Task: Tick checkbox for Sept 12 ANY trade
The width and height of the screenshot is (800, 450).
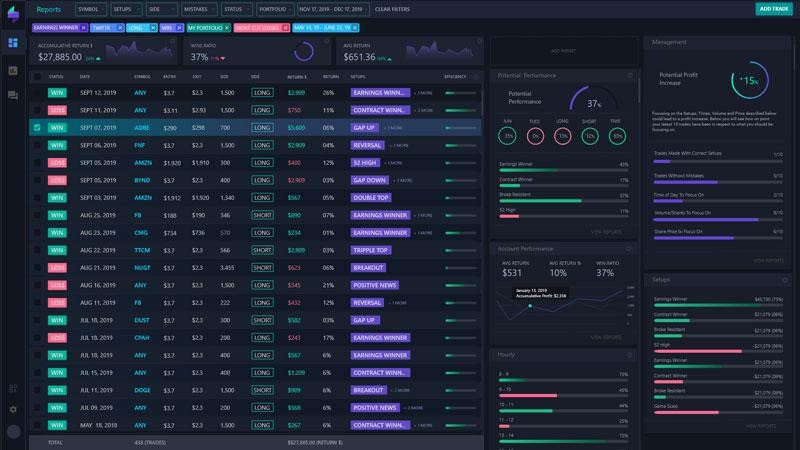Action: pyautogui.click(x=37, y=92)
